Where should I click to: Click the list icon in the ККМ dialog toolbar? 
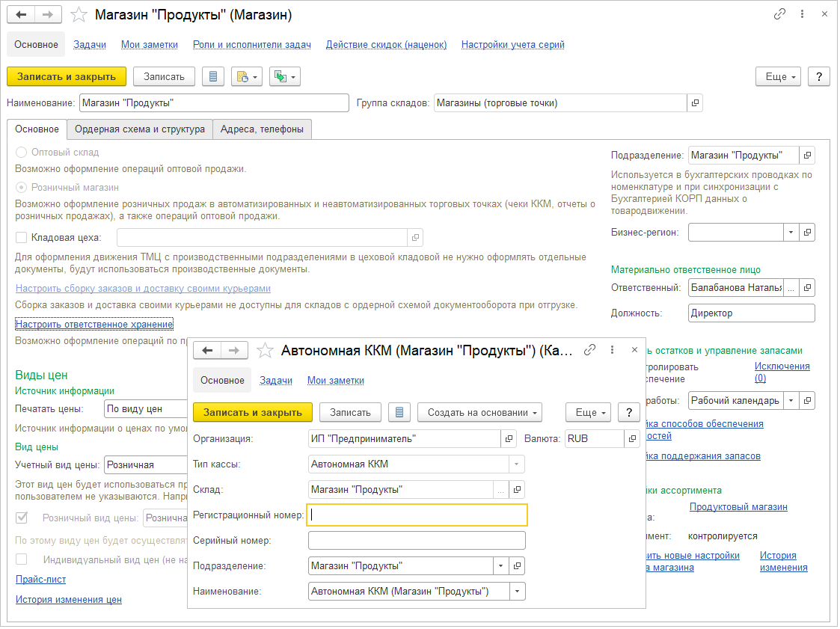(399, 412)
